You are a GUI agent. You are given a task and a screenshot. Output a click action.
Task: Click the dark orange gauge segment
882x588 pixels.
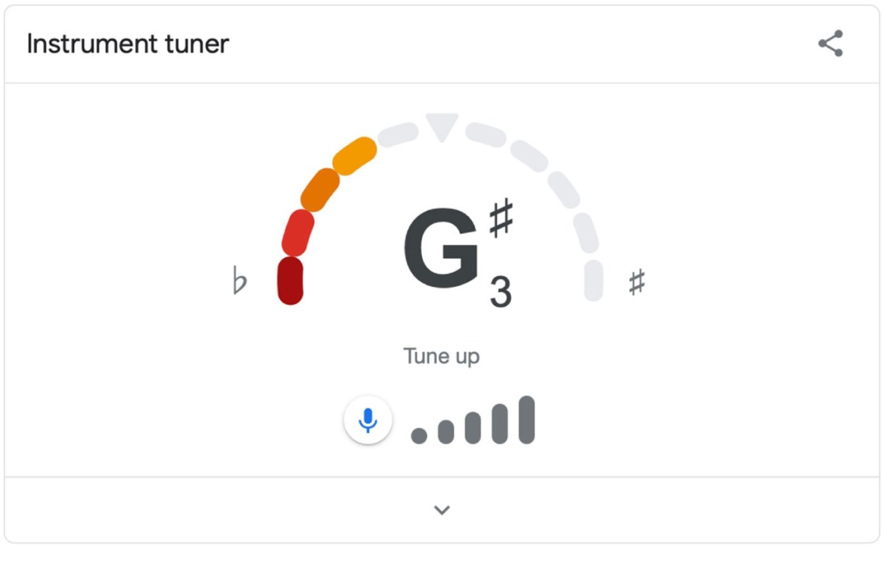coord(320,190)
